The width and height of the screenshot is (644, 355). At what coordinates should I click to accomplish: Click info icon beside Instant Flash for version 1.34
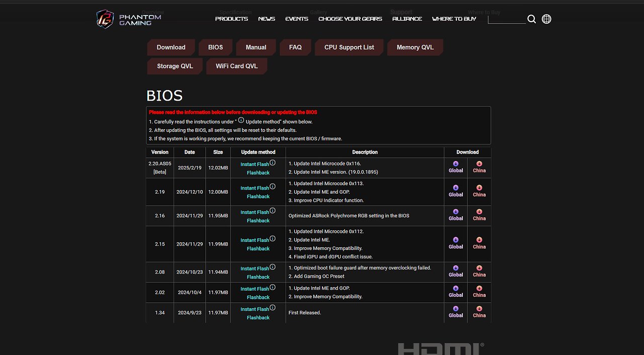(272, 307)
